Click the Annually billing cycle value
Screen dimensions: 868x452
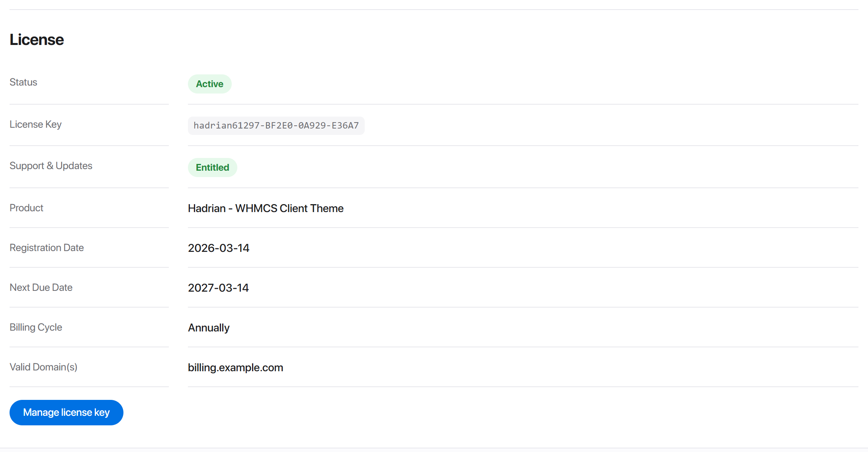pyautogui.click(x=209, y=328)
